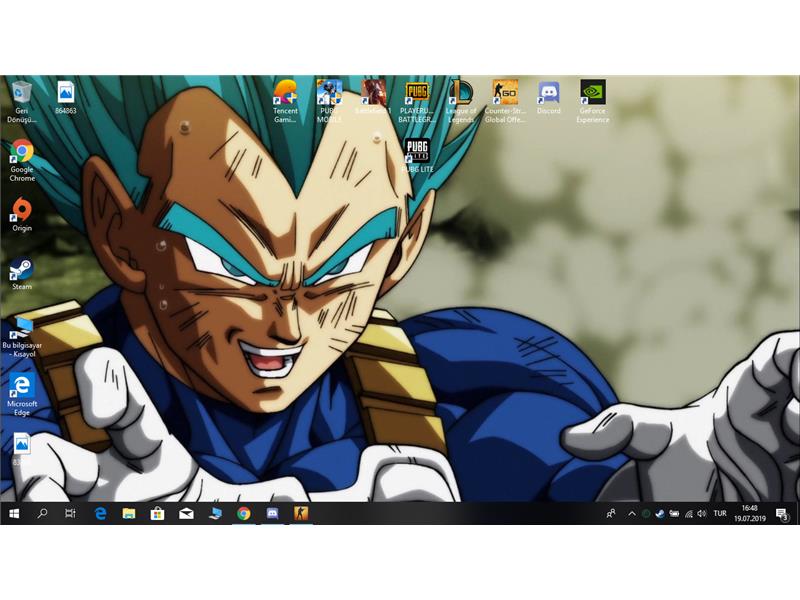Screen dimensions: 800x600
Task: Expand the hidden system tray icons chevron
Action: [x=632, y=514]
